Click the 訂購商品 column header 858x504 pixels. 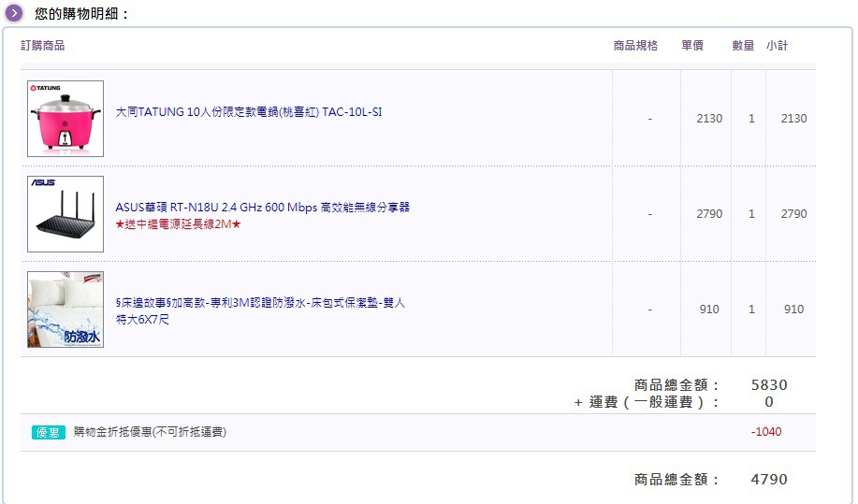point(43,46)
